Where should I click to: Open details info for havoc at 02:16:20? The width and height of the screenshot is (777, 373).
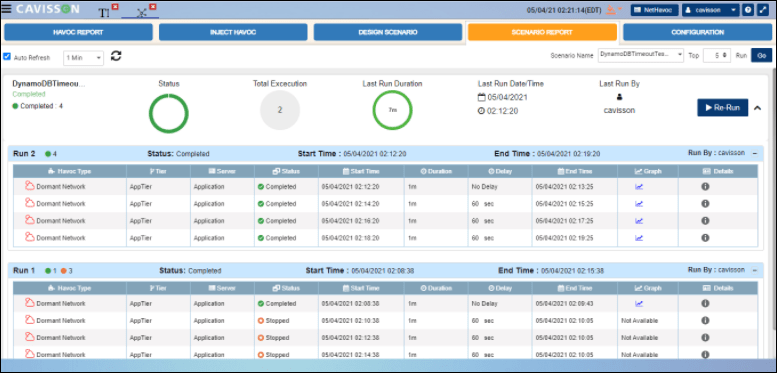tap(705, 221)
